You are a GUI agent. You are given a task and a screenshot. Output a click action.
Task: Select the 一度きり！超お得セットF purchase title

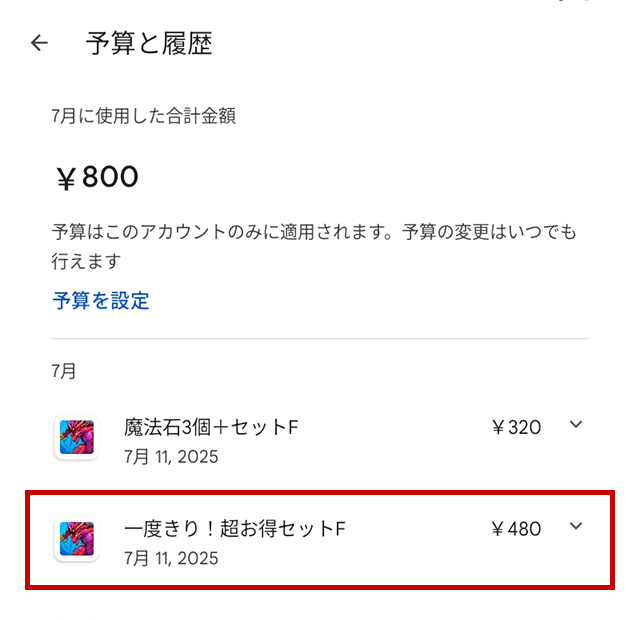tap(235, 529)
